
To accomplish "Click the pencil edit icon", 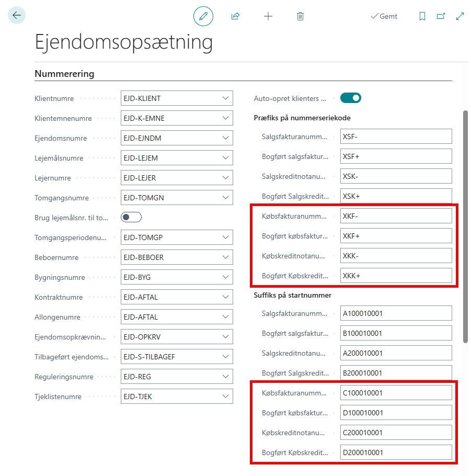I will click(203, 16).
